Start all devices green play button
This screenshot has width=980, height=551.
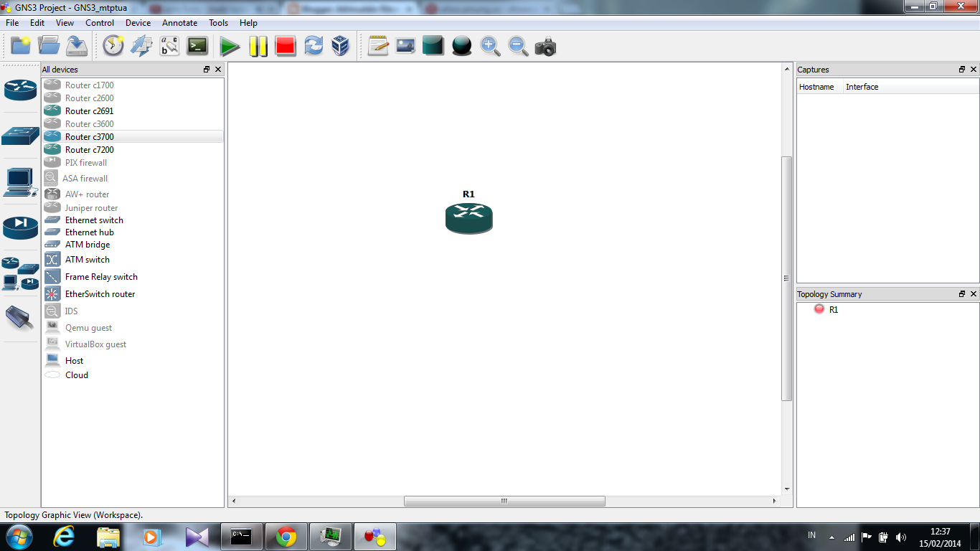coord(230,47)
